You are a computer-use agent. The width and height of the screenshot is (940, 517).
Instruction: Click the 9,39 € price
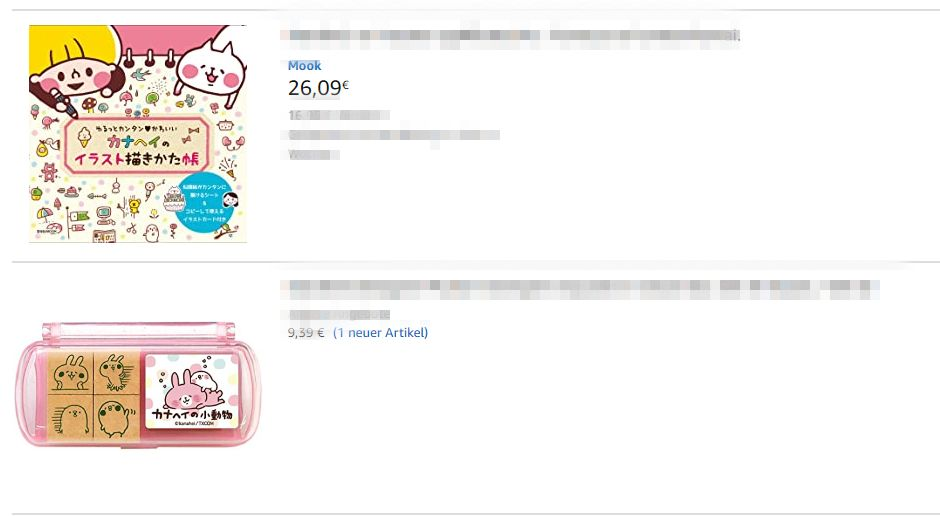pyautogui.click(x=306, y=332)
